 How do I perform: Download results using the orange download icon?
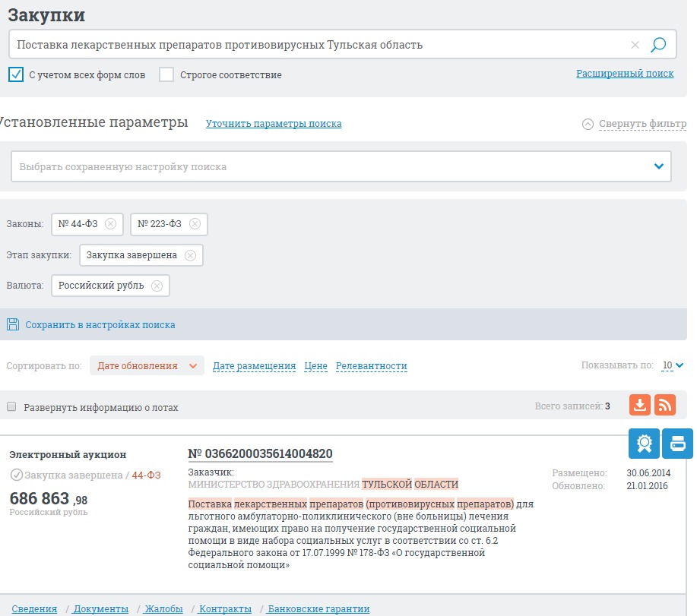click(640, 405)
